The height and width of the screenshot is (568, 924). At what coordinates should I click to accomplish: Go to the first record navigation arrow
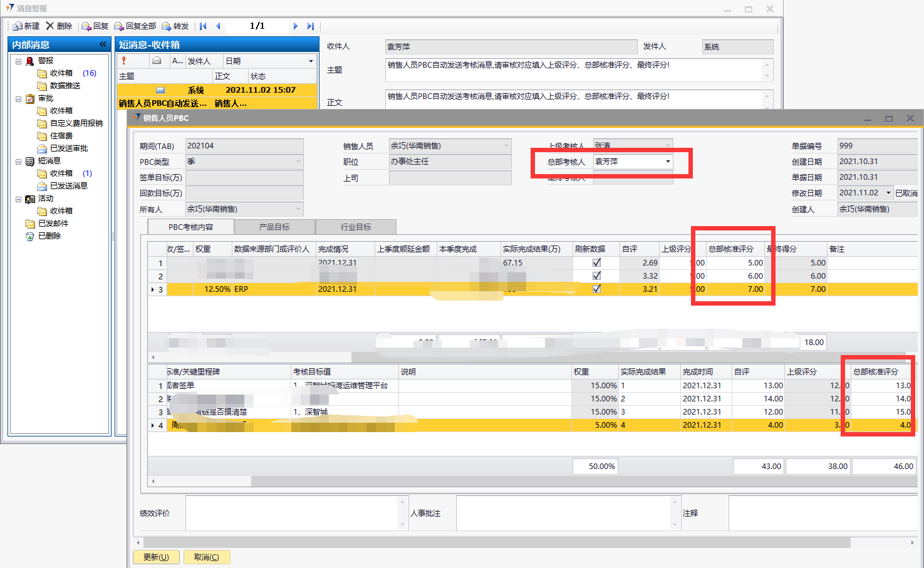[203, 26]
